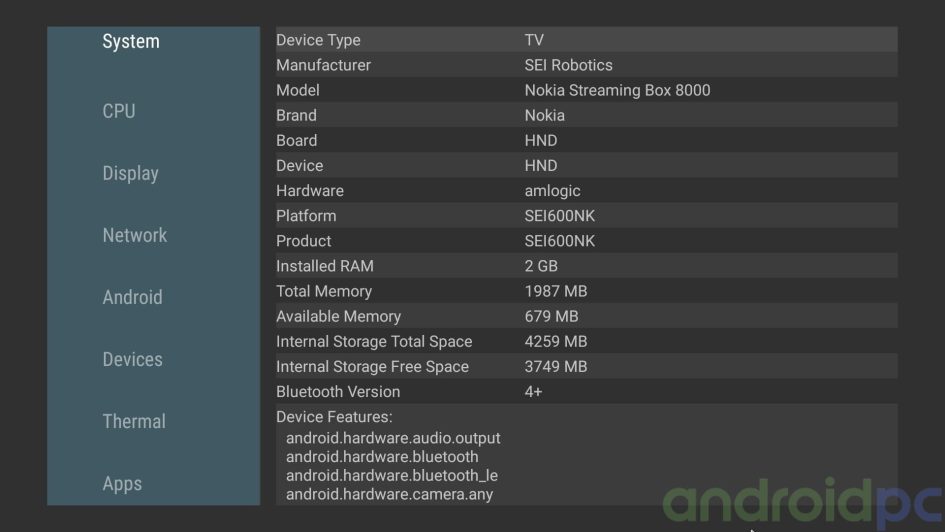Click the Total Memory 1987 MB row
The width and height of the screenshot is (945, 532).
586,291
